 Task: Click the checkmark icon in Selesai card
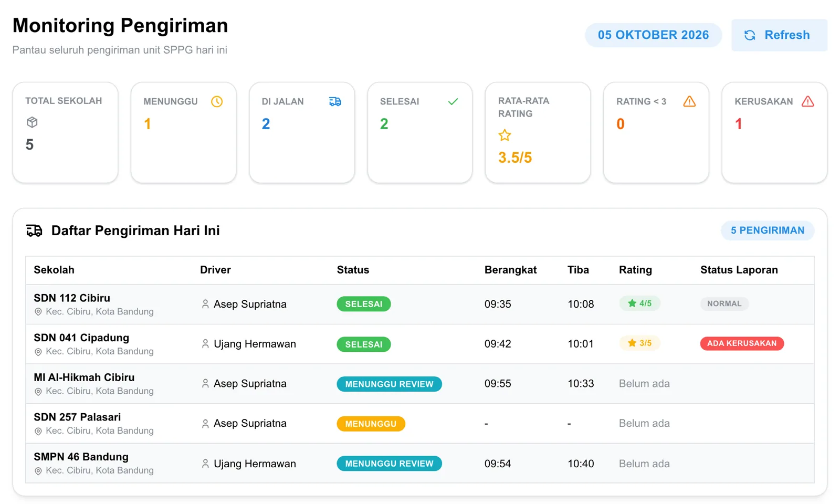click(453, 101)
